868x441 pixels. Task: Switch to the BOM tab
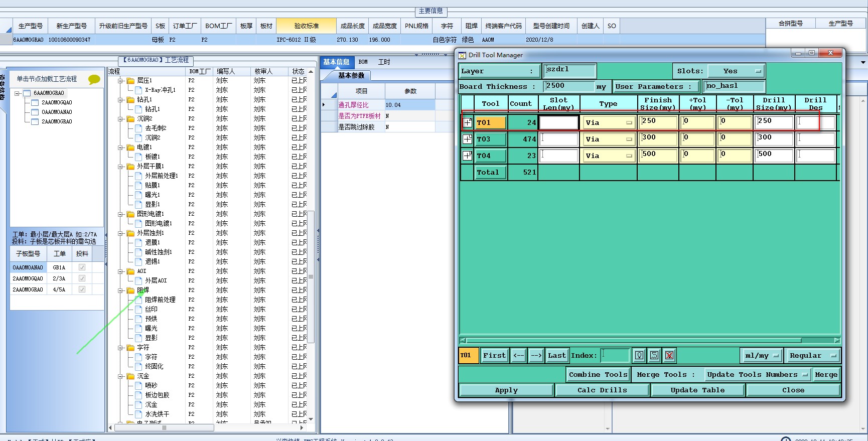(x=363, y=62)
